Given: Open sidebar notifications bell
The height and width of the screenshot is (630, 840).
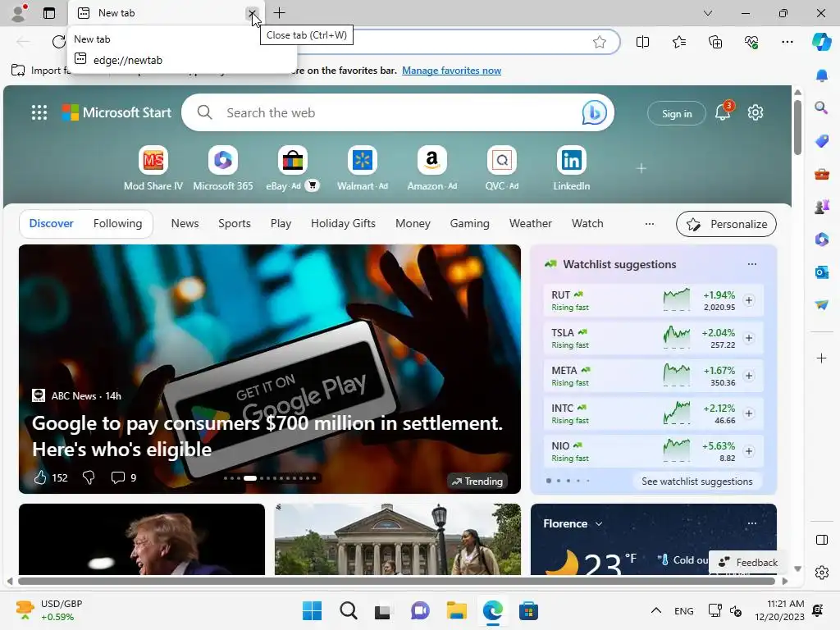Looking at the screenshot, I should tap(822, 75).
